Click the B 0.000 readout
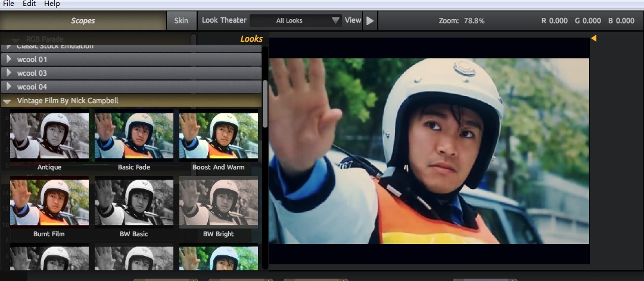This screenshot has width=644, height=281. (621, 20)
